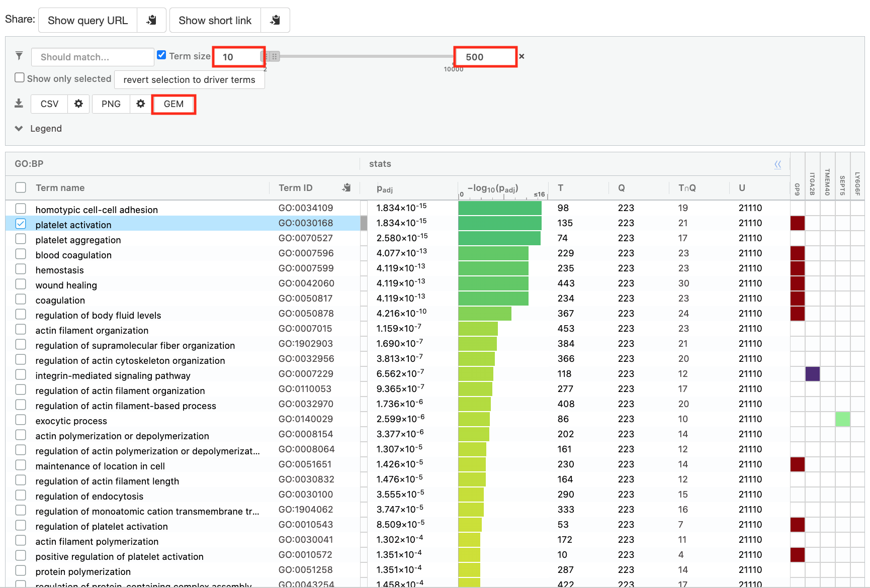Screen dimensions: 870x588
Task: Sort by the Term name column header
Action: 60,188
